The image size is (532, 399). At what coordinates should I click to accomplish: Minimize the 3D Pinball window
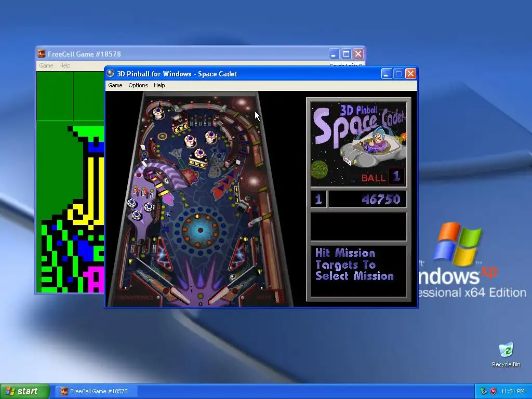pos(387,74)
